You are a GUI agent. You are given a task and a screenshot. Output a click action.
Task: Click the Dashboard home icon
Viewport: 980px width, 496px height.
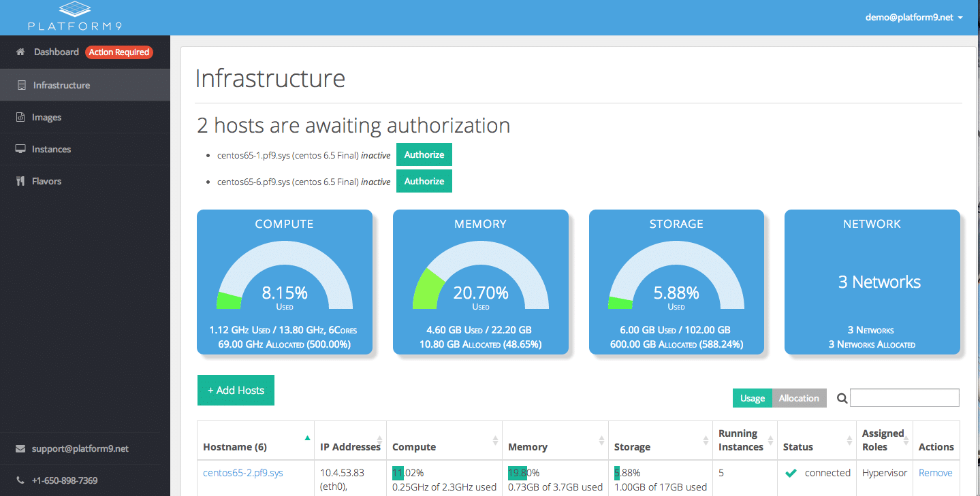tap(20, 52)
